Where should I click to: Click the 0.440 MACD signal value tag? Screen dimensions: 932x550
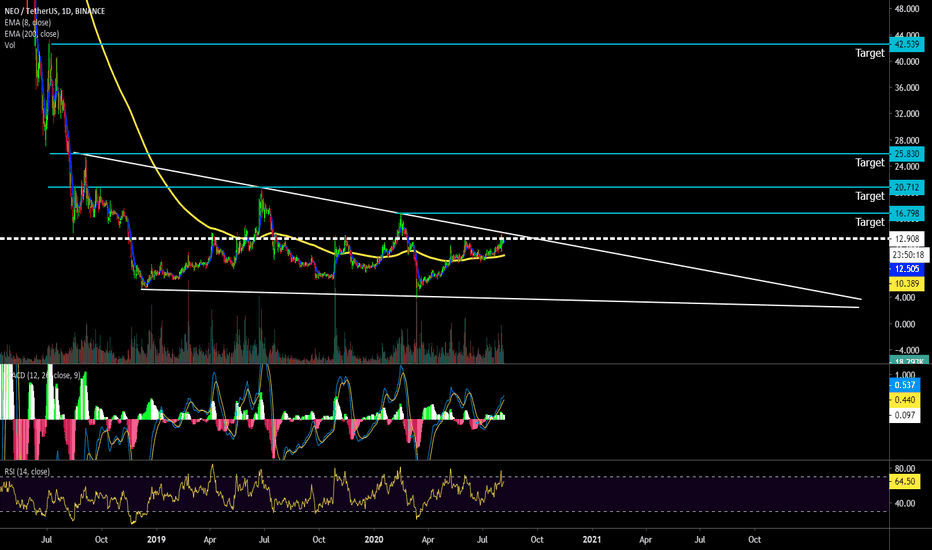[x=905, y=400]
